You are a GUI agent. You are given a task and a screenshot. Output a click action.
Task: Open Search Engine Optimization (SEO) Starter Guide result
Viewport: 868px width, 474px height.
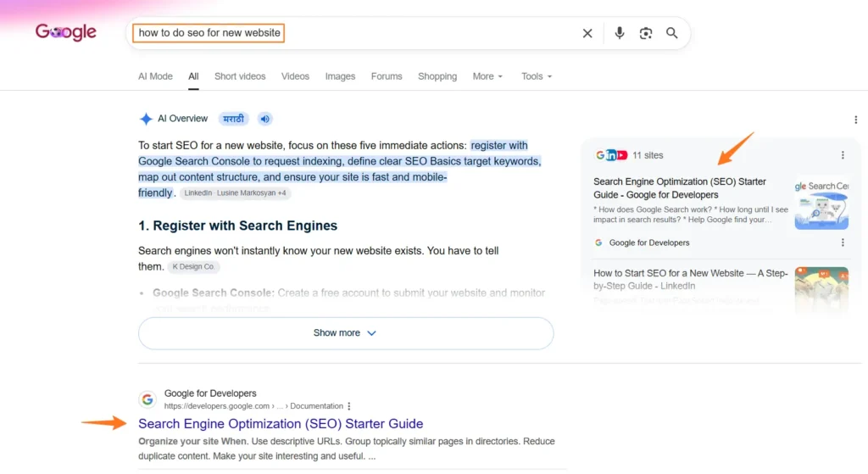(281, 424)
